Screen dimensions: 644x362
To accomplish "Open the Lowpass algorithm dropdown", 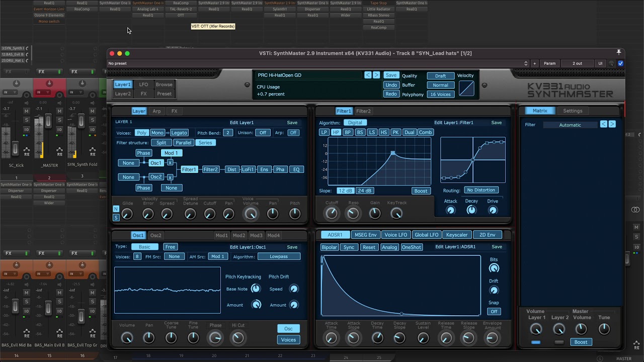I will pos(279,256).
